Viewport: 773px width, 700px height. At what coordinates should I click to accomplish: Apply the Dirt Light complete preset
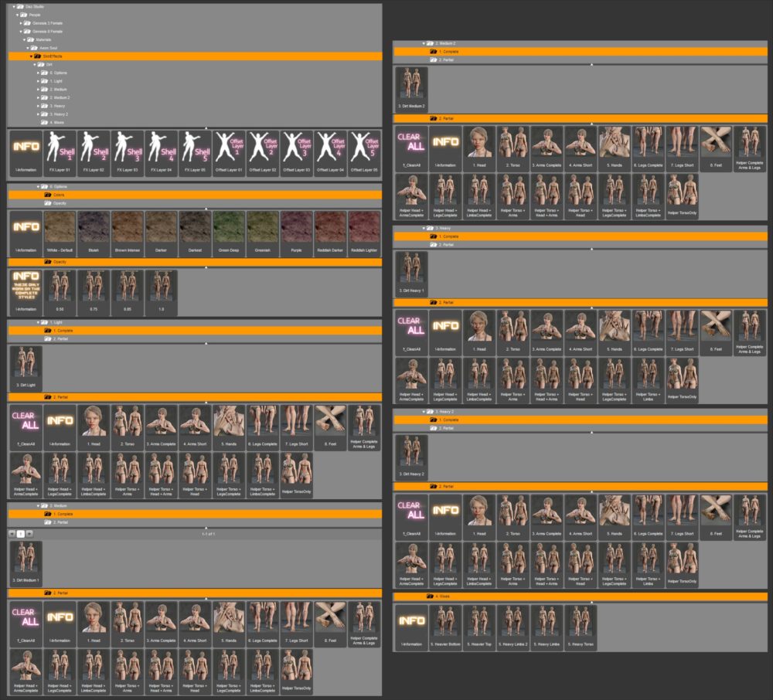coord(25,365)
